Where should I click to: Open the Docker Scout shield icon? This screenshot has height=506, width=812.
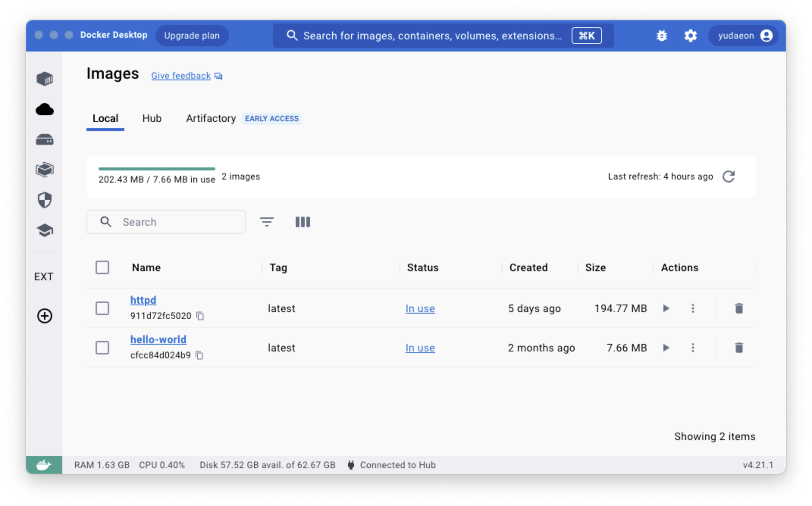tap(45, 200)
